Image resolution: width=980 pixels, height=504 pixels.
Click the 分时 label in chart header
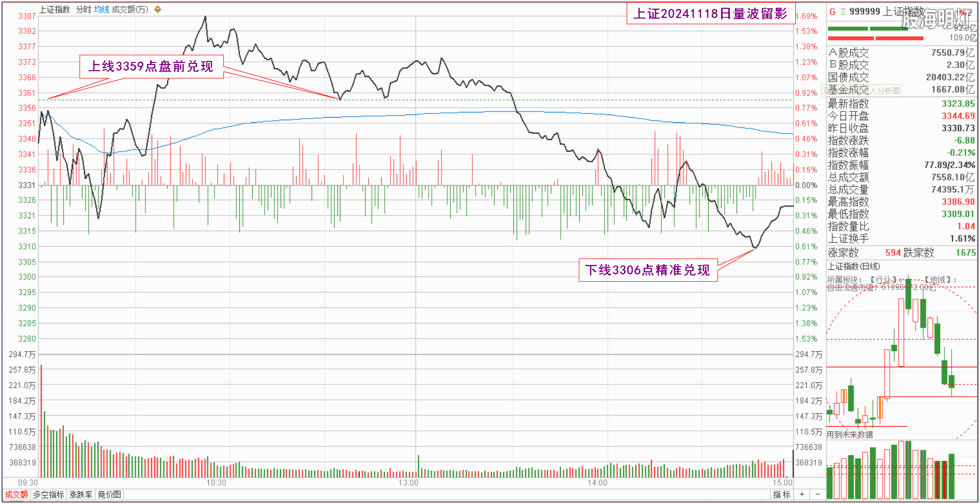(84, 9)
